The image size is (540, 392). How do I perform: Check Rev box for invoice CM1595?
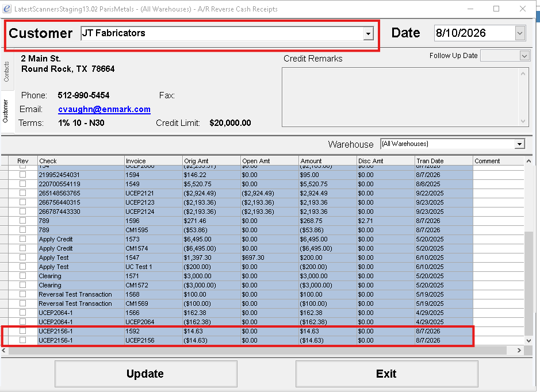point(23,229)
